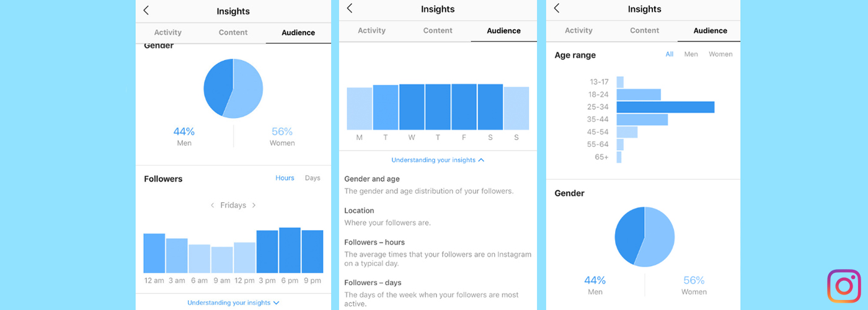Viewport: 868px width, 310px height.
Task: Tap the back arrow on the Followers hours screen
Action: (x=146, y=11)
